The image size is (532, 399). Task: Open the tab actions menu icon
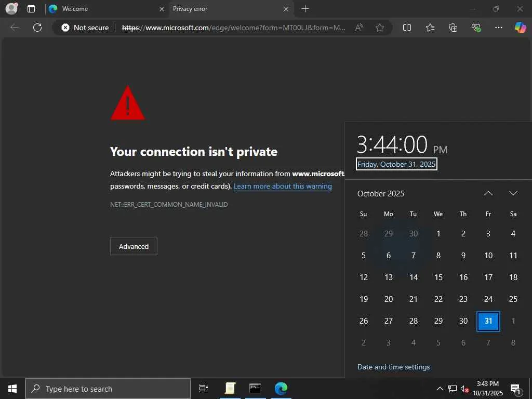31,9
